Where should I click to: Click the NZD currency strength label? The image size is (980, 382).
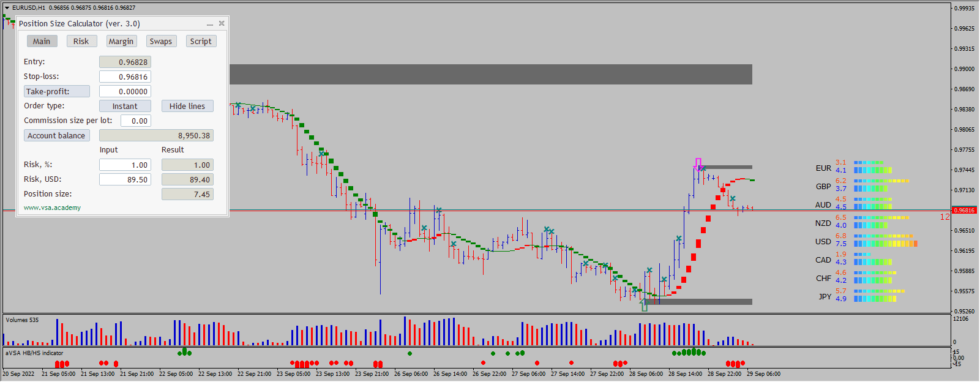[x=823, y=223]
